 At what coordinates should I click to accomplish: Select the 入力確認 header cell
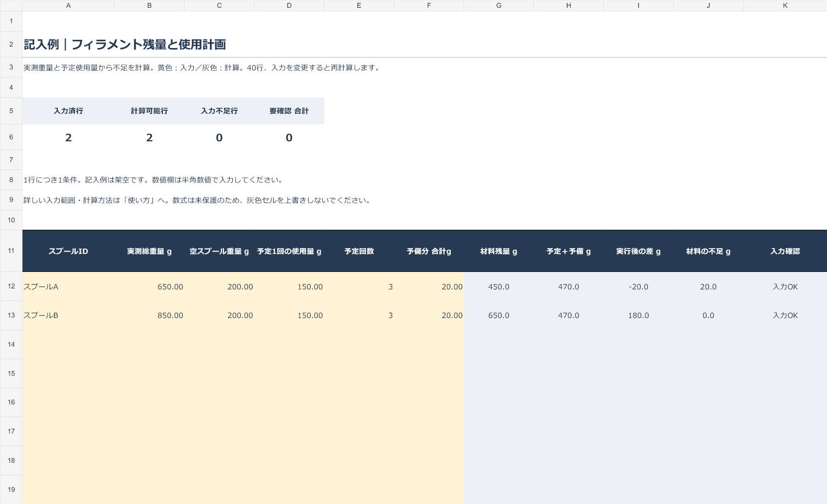click(x=785, y=251)
